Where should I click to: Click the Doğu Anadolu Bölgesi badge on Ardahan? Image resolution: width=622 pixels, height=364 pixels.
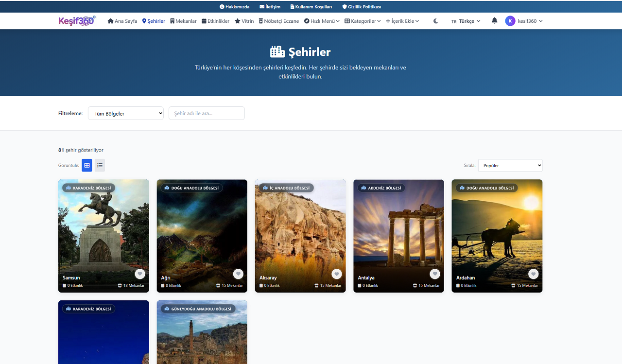pyautogui.click(x=487, y=188)
